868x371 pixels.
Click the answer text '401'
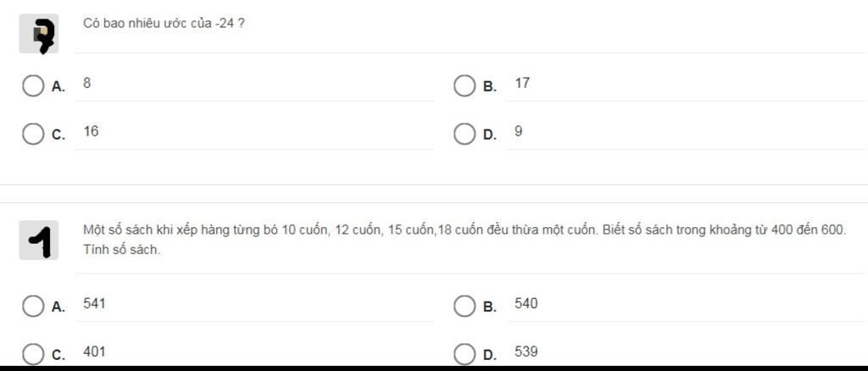(x=94, y=352)
